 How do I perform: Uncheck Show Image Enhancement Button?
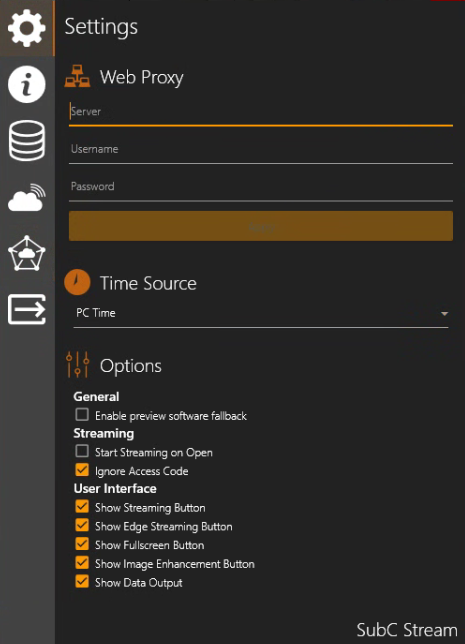[x=82, y=562]
